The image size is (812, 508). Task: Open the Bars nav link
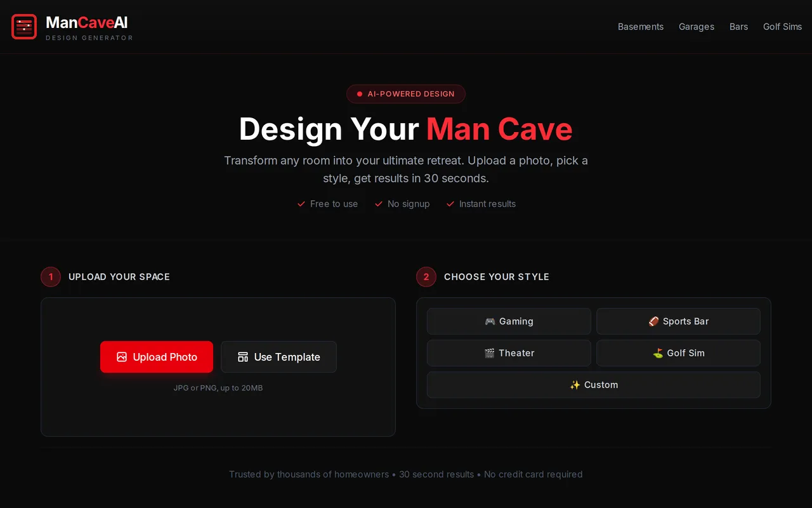(738, 27)
